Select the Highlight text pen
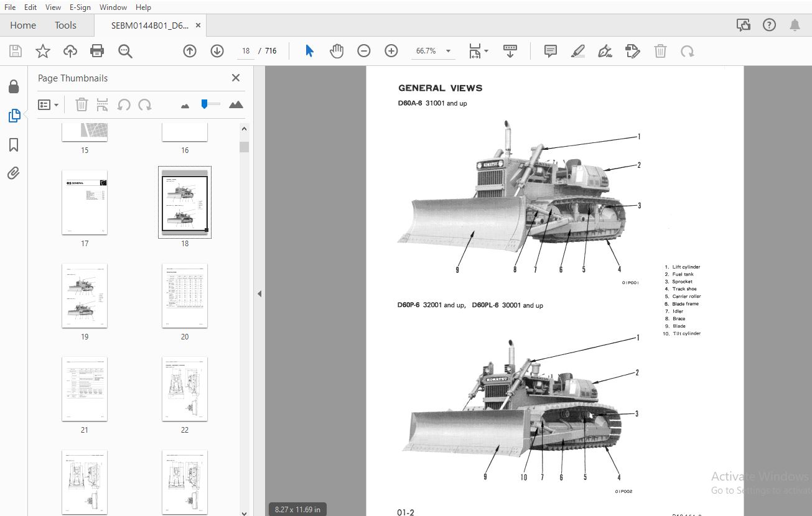812x516 pixels. pos(578,51)
